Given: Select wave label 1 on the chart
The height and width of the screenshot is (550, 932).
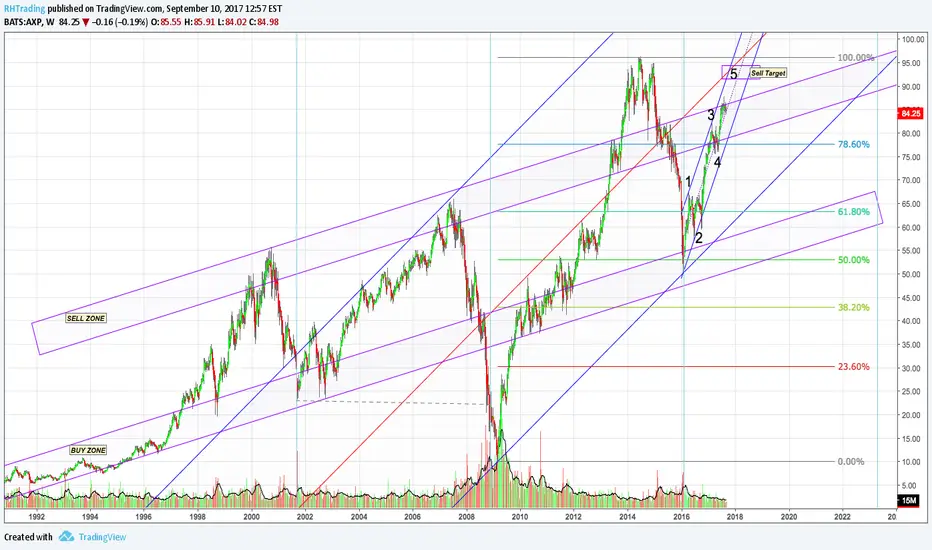Looking at the screenshot, I should click(688, 182).
